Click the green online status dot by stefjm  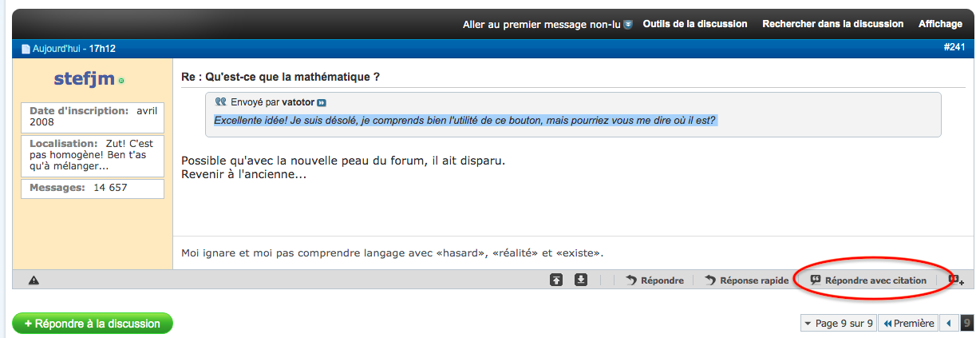(x=121, y=81)
